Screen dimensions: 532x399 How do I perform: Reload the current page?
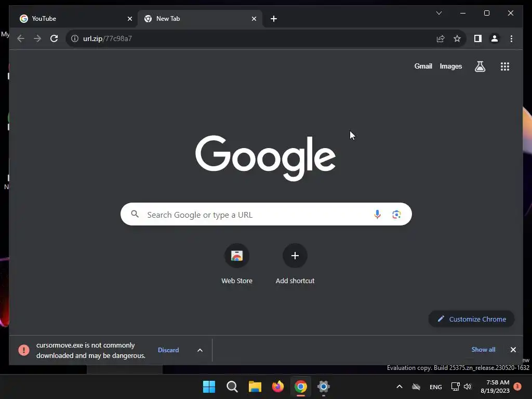(x=54, y=38)
